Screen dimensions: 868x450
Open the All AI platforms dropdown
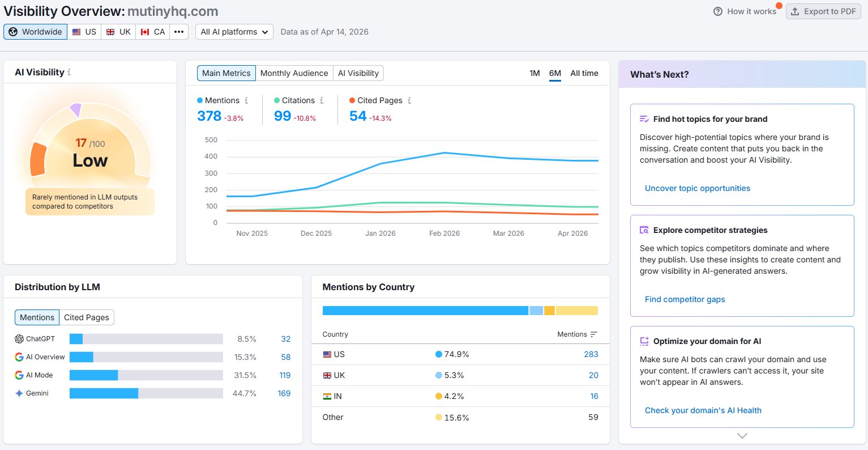point(234,32)
